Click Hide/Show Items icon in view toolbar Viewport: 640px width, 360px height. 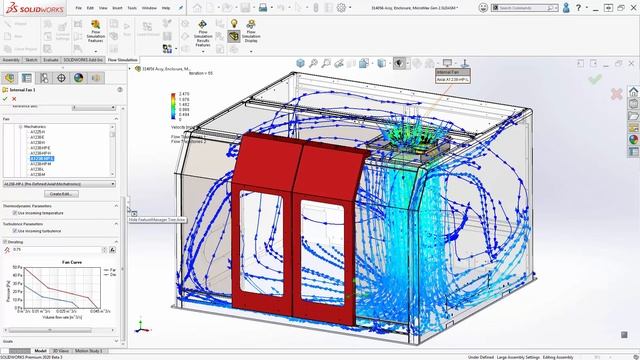(399, 63)
